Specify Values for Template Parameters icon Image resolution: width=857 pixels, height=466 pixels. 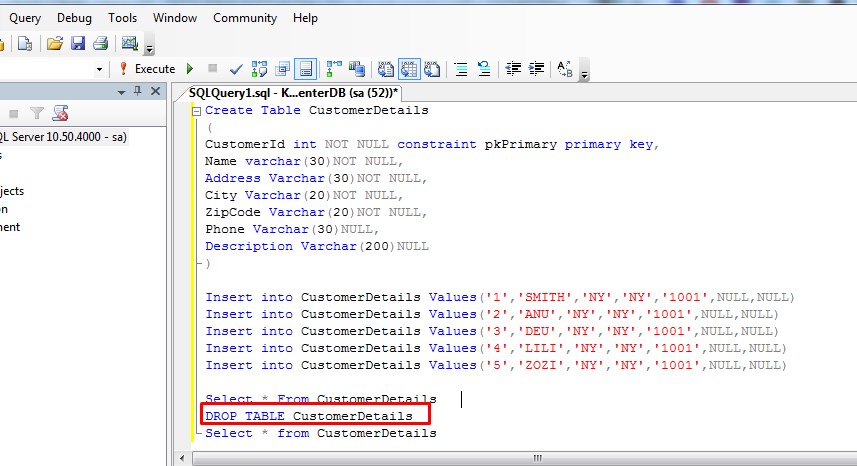click(x=565, y=69)
